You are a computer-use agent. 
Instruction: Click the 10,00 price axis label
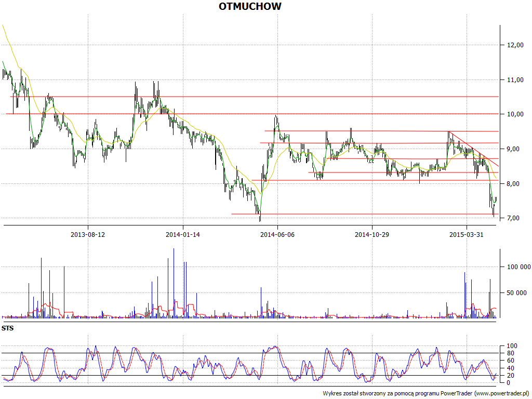[x=515, y=114]
